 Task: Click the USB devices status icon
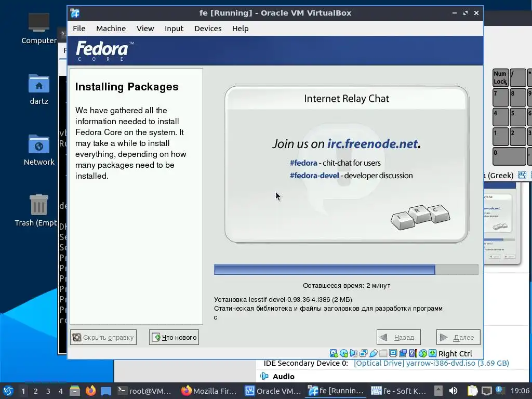tap(373, 353)
